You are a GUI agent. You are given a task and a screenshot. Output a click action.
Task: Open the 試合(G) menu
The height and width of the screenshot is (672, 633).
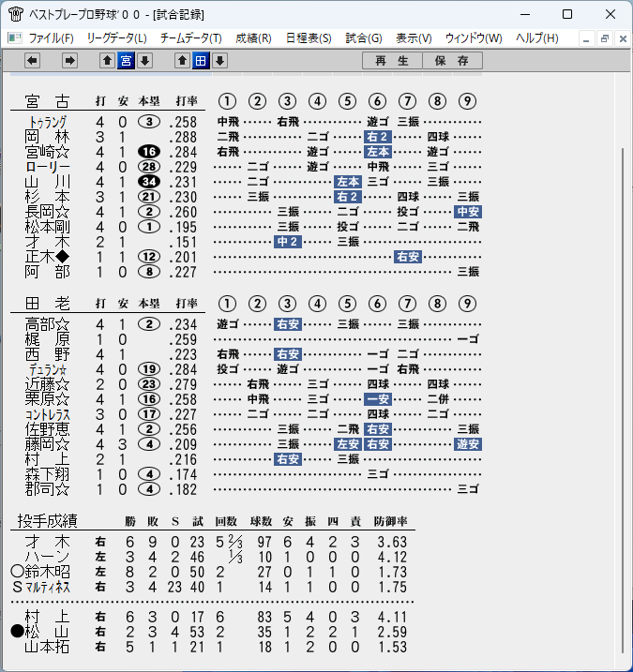point(364,38)
